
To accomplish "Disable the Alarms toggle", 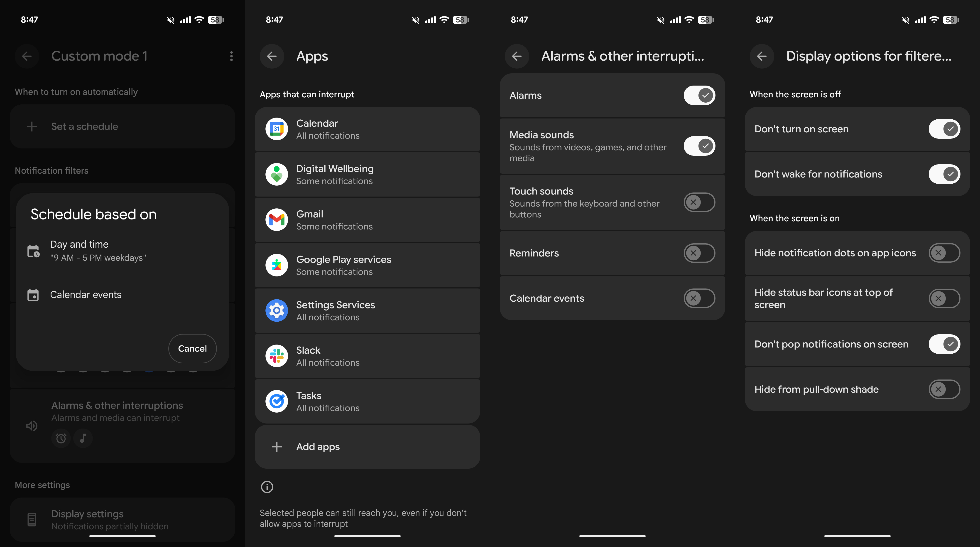I will click(699, 95).
